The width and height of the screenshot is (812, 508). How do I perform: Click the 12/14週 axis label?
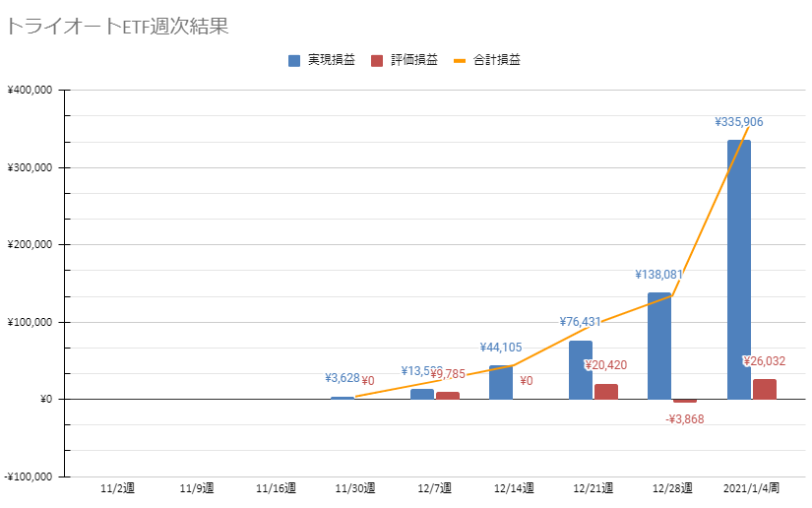(514, 488)
